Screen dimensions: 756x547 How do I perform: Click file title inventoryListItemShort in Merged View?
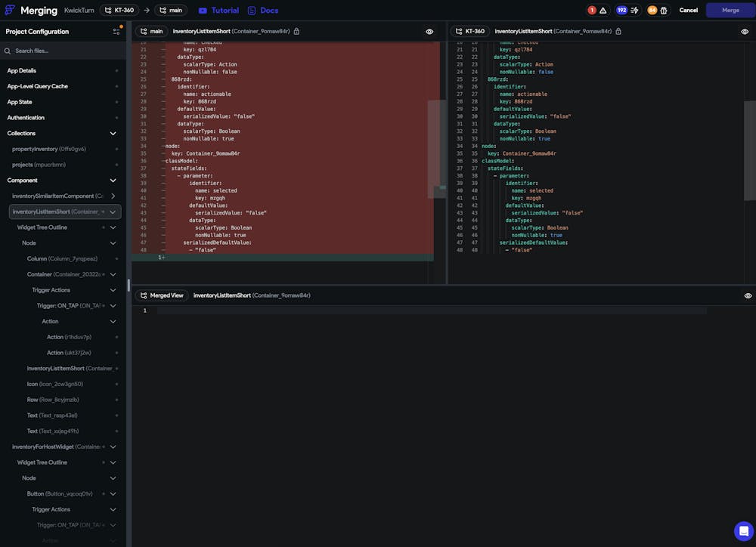tap(252, 295)
